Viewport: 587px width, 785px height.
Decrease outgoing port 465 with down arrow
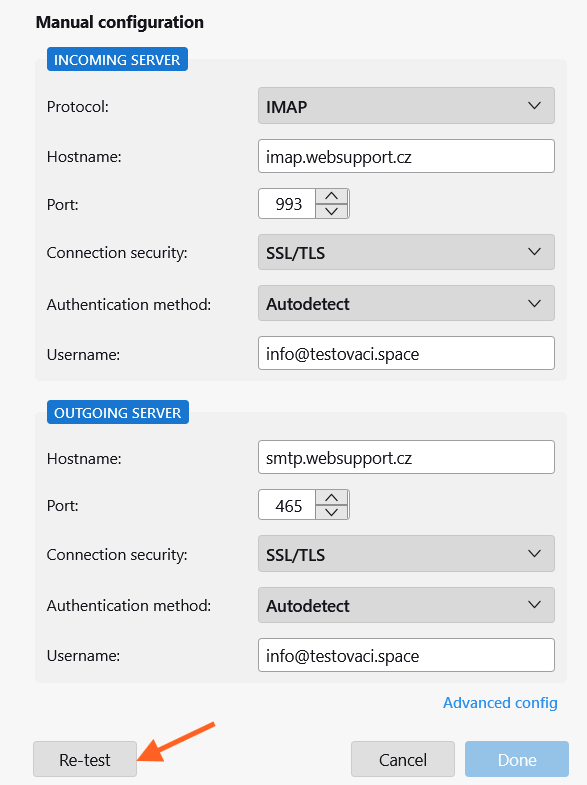point(331,512)
